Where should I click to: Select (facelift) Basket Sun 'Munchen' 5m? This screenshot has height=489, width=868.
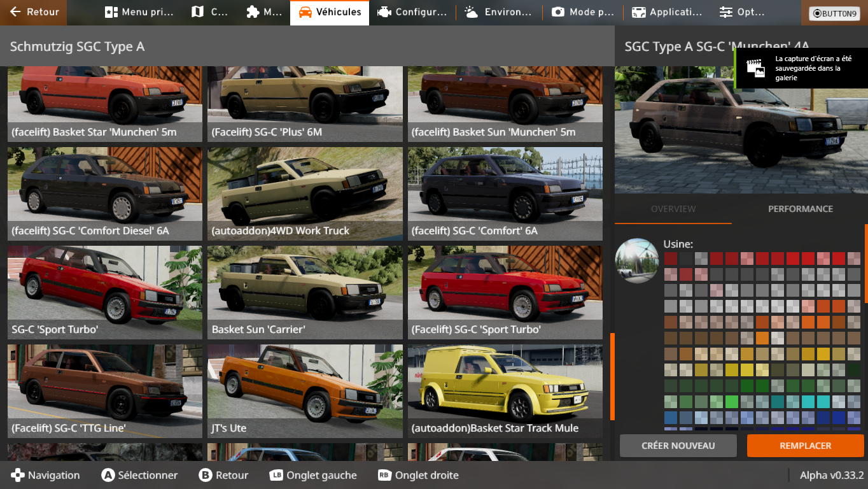[505, 104]
